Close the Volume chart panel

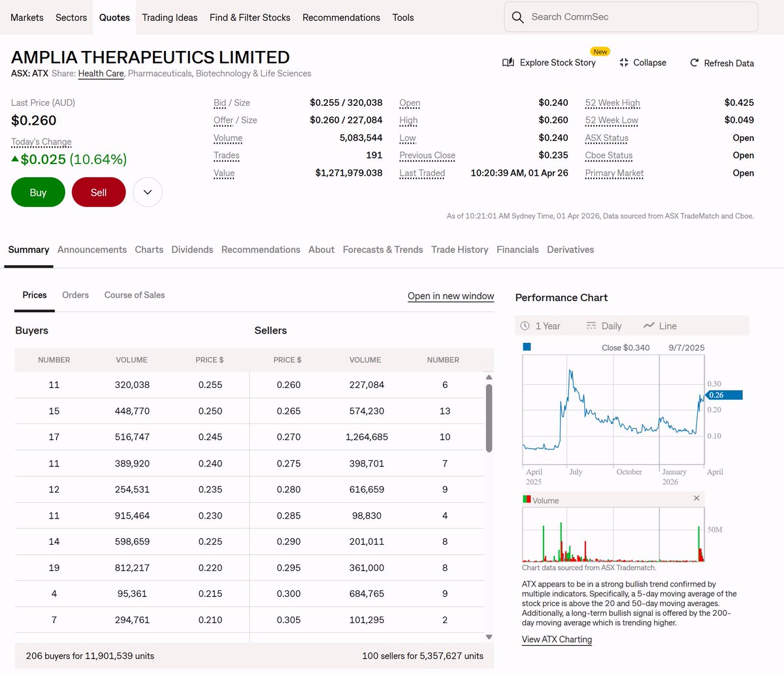coord(696,498)
